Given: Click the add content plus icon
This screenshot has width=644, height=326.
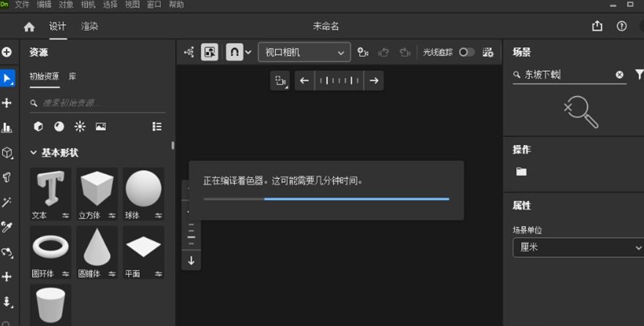Looking at the screenshot, I should [7, 52].
